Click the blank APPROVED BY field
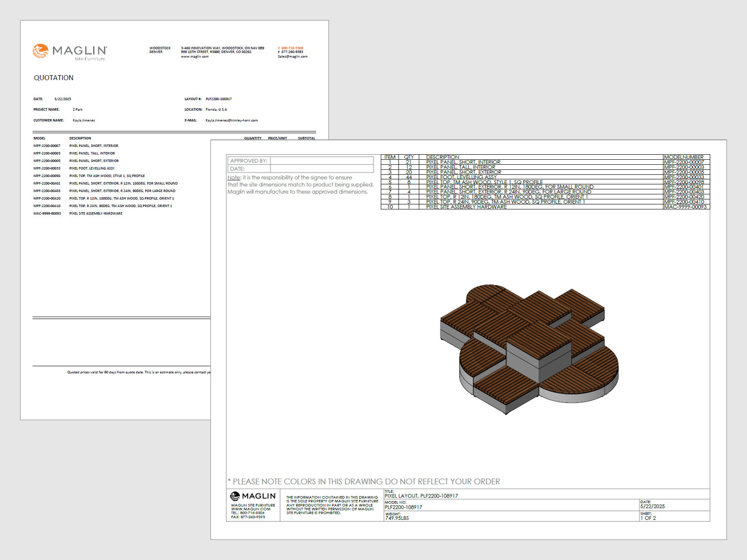Screen dimensions: 747x560 pos(321,161)
